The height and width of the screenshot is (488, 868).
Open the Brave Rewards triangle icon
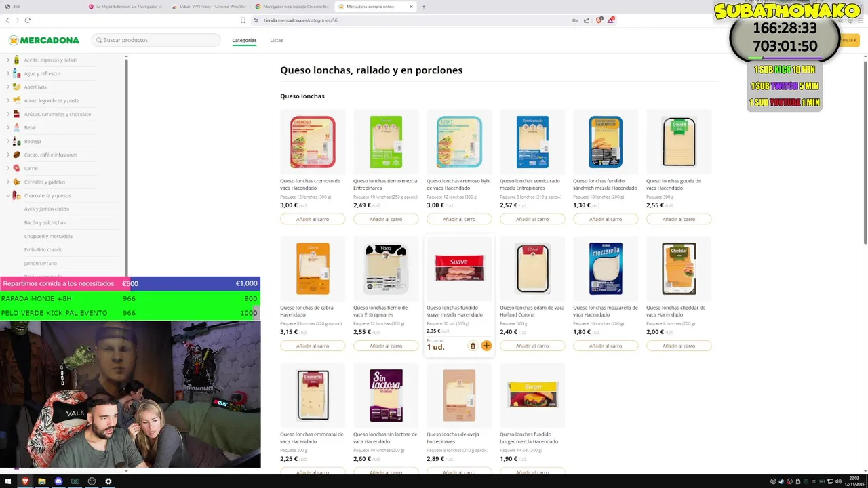coord(610,20)
